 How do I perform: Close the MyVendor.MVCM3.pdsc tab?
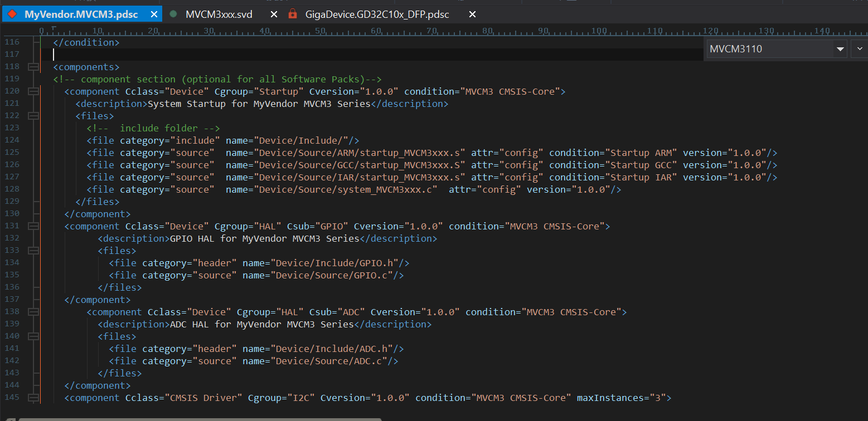pos(154,14)
